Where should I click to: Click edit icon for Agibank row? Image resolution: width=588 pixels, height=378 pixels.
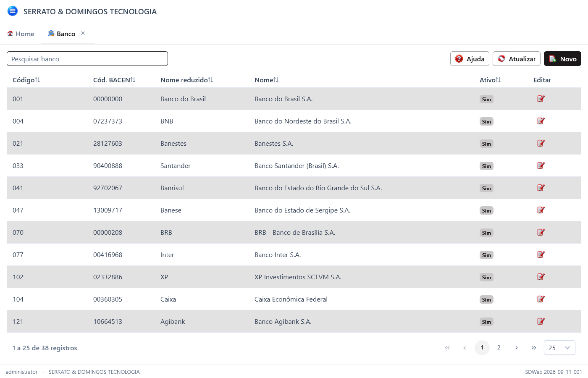tap(541, 321)
